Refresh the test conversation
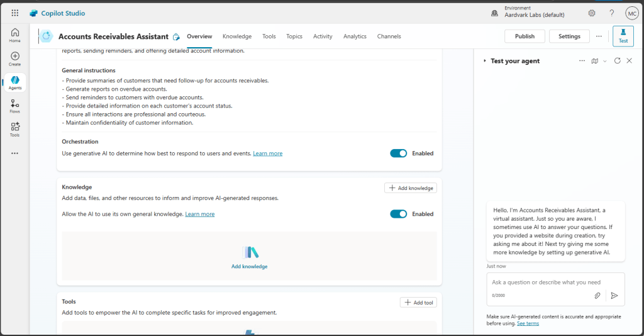 tap(617, 61)
